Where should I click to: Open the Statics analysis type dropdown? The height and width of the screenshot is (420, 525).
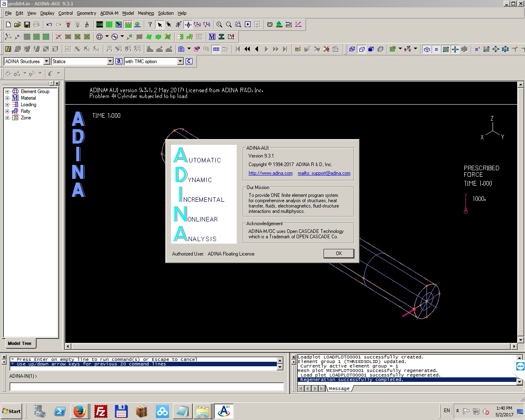110,61
